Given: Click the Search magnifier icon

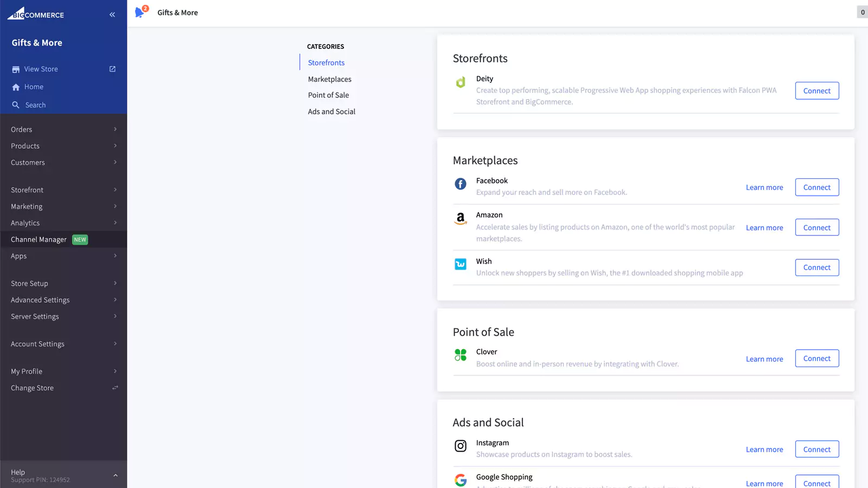Looking at the screenshot, I should tap(16, 105).
